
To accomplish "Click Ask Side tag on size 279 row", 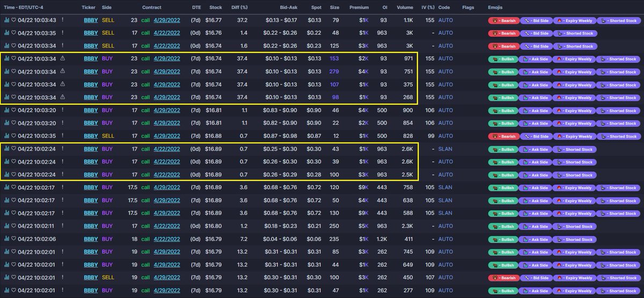I will 536,72.
